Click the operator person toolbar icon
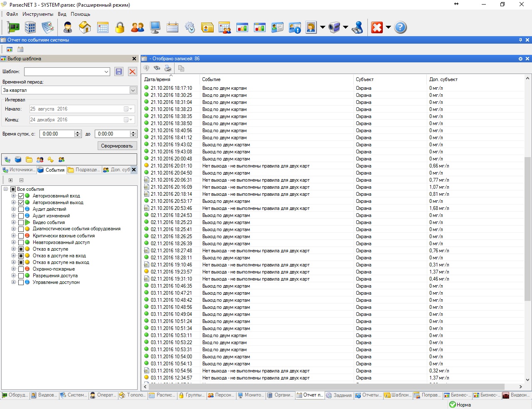The height and width of the screenshot is (409, 532). tap(68, 27)
